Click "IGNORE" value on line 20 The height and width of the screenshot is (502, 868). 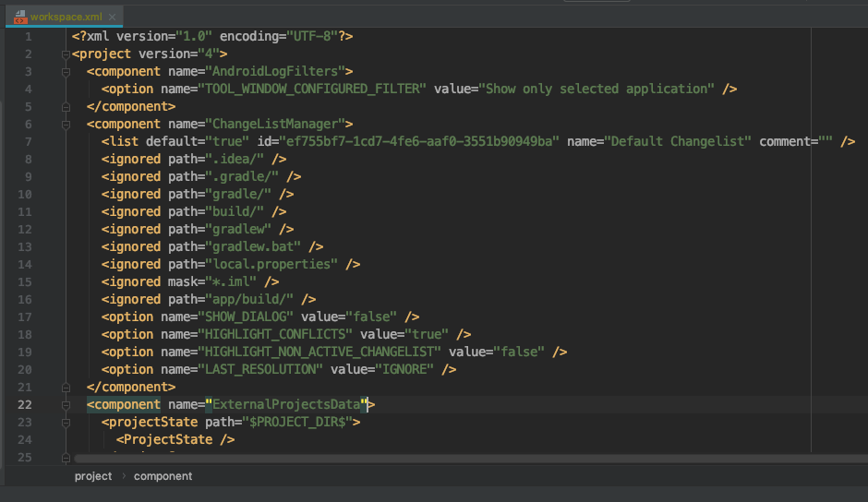pos(404,370)
